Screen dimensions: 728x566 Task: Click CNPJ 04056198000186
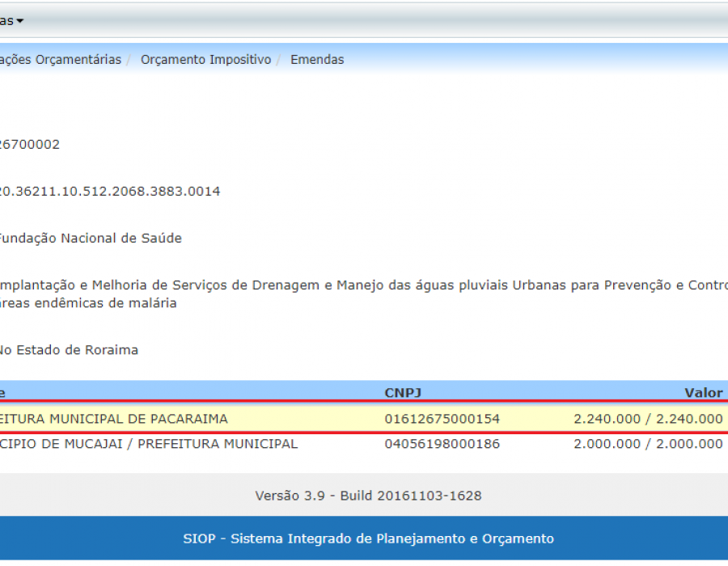click(x=442, y=444)
